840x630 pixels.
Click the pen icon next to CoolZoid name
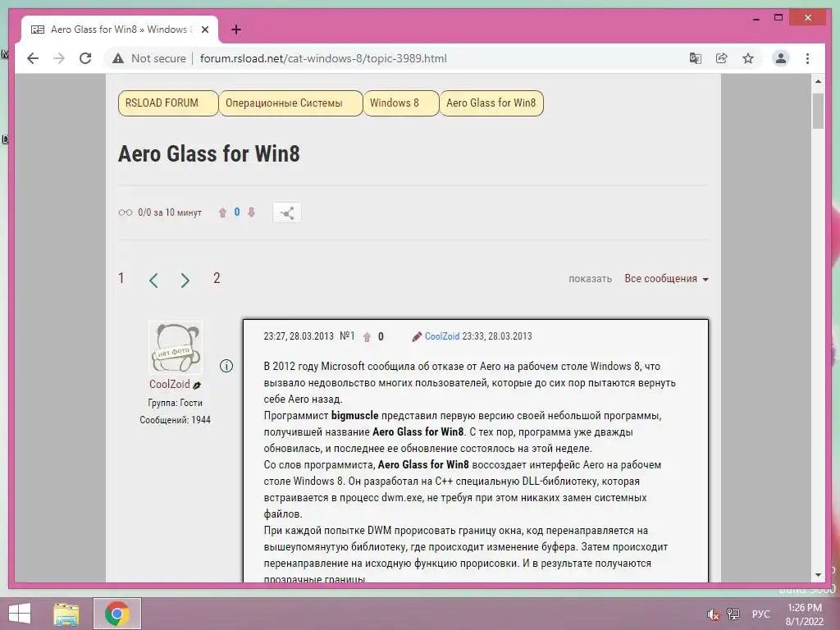coord(197,386)
